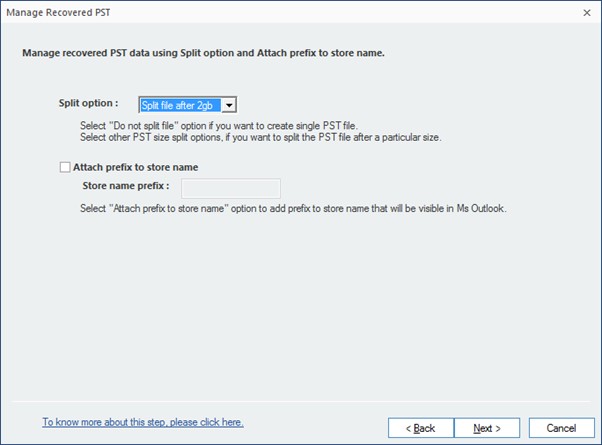Viewport: 602px width, 445px height.
Task: Click the "Split file after 2gb" combo field
Action: coord(179,104)
